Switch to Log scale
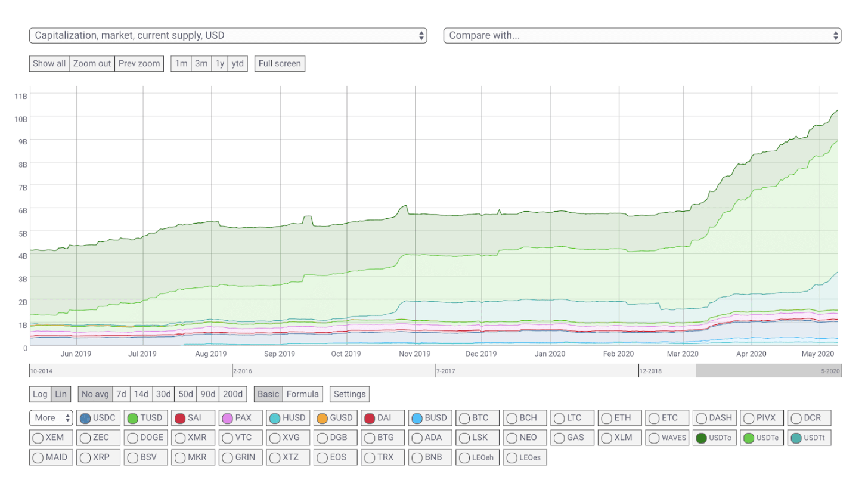This screenshot has width=868, height=483. pos(40,394)
